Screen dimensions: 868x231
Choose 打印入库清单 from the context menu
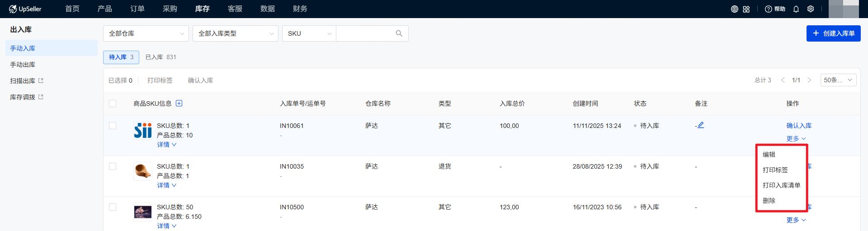click(x=781, y=185)
